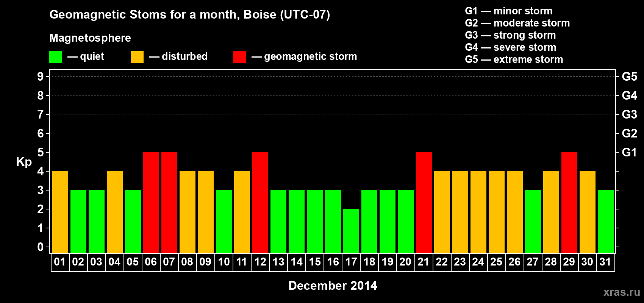Click the date label 01
The width and height of the screenshot is (644, 303).
[60, 262]
